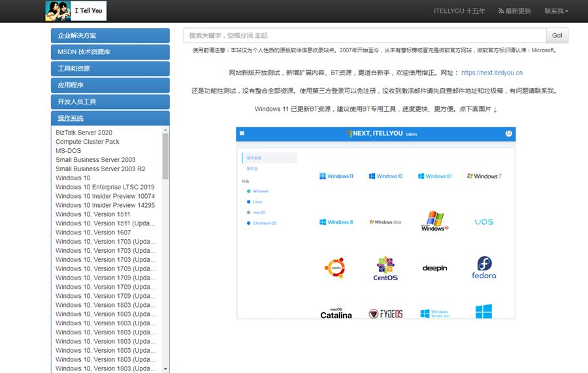The width and height of the screenshot is (588, 373).
Task: Select Small Business Server 2003 R2
Action: [101, 169]
